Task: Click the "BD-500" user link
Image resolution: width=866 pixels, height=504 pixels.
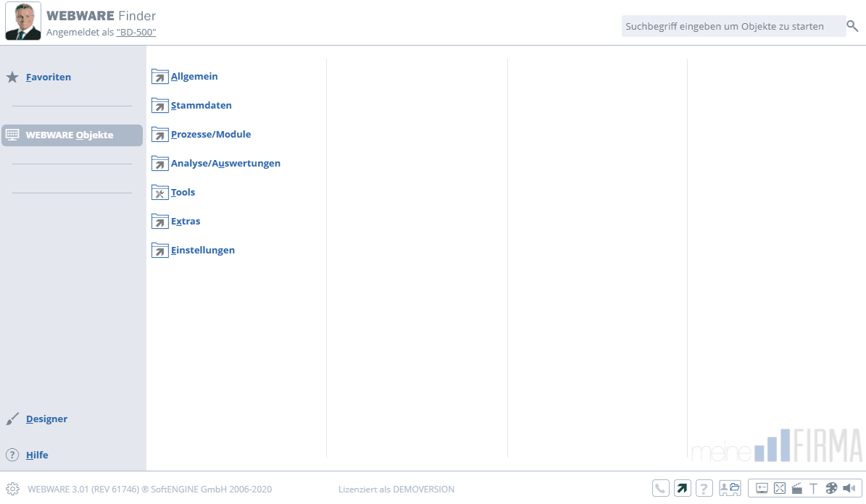Action: coord(136,33)
